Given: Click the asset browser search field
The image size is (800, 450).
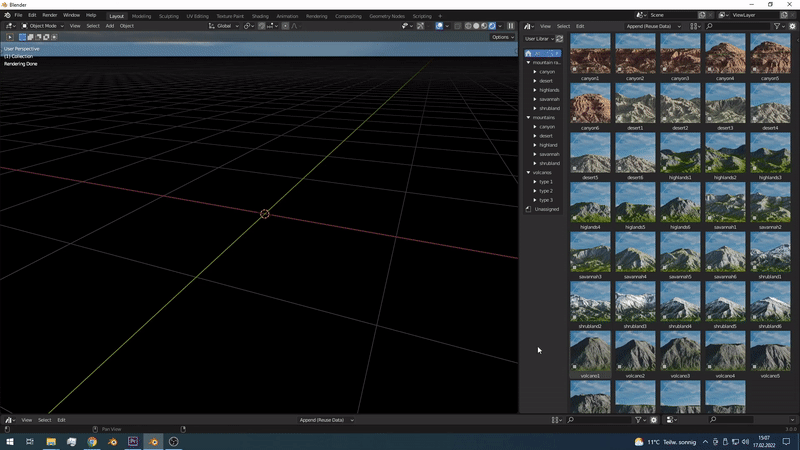Looking at the screenshot, I should point(738,26).
